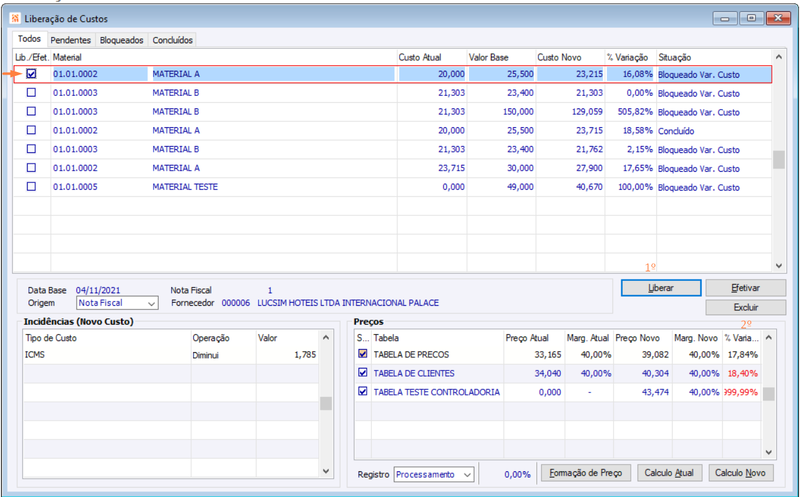This screenshot has width=800, height=497.
Task: Click the Liberar button
Action: coord(661,288)
